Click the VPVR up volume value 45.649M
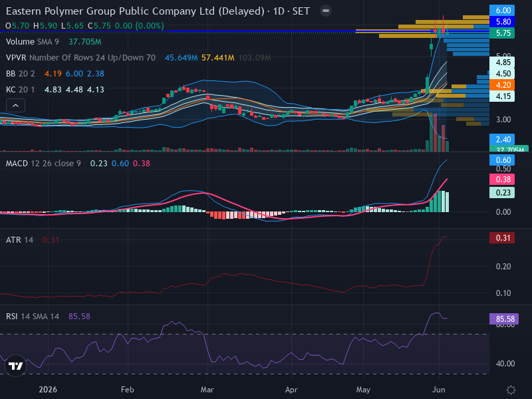 point(181,58)
